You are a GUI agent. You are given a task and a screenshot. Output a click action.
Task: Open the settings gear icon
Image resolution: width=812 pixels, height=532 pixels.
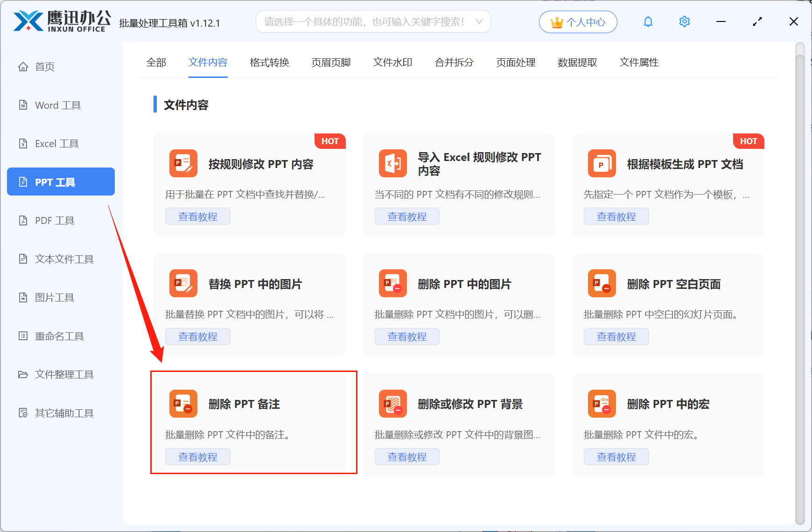[684, 21]
